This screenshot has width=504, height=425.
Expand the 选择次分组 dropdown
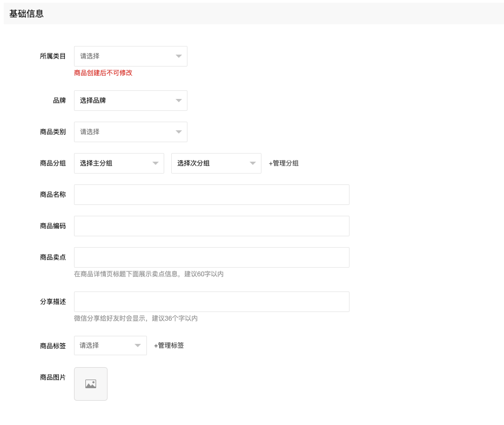click(216, 163)
